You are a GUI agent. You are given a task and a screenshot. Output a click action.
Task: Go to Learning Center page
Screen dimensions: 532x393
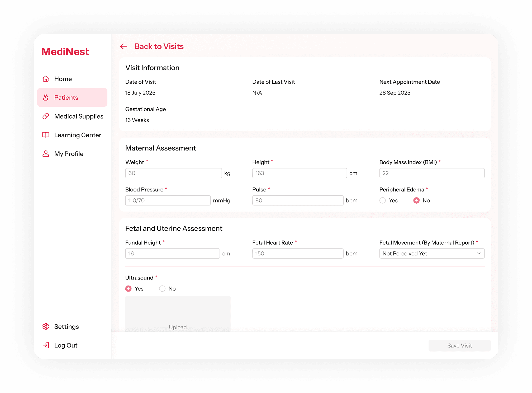point(78,135)
